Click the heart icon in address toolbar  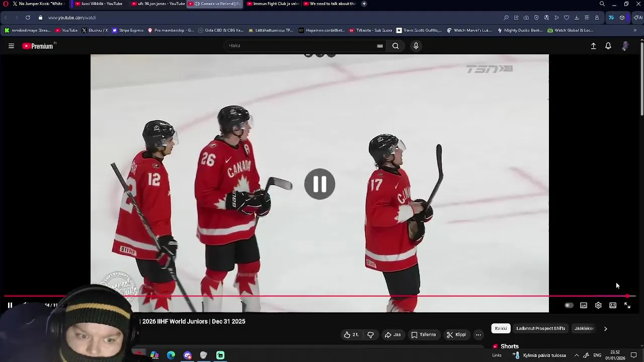tap(567, 18)
